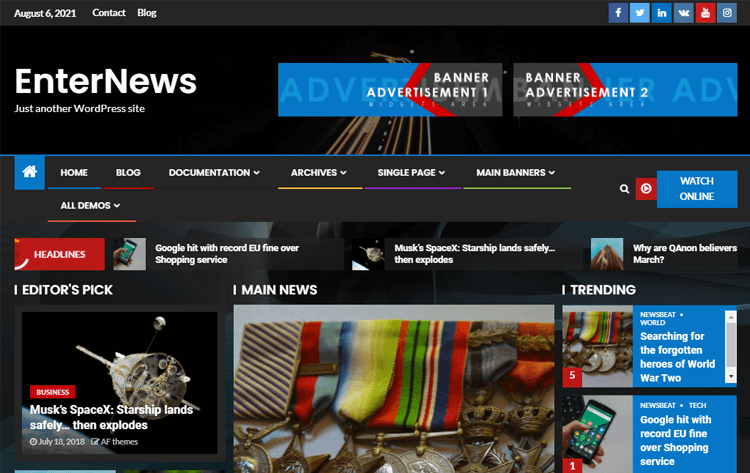Click trending scrollbar down arrow
Screen dimensions: 750x473
tap(731, 377)
